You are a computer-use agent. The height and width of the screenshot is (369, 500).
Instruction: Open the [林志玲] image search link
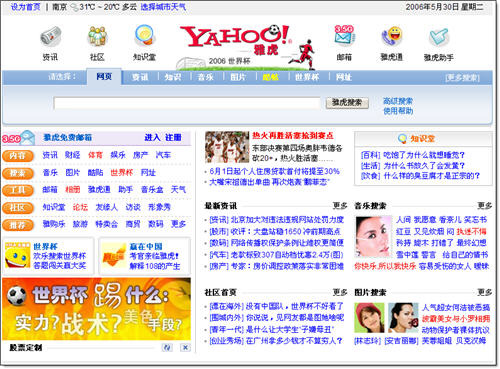[368, 341]
